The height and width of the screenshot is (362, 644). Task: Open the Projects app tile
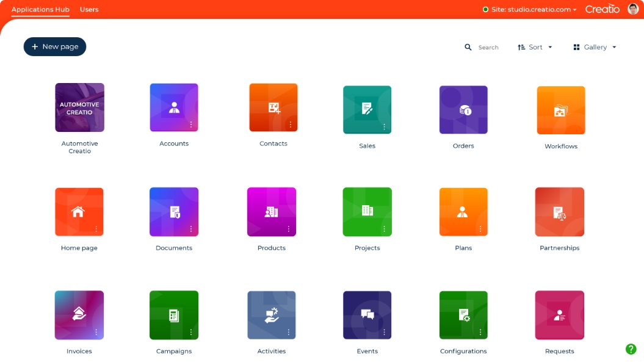(367, 212)
